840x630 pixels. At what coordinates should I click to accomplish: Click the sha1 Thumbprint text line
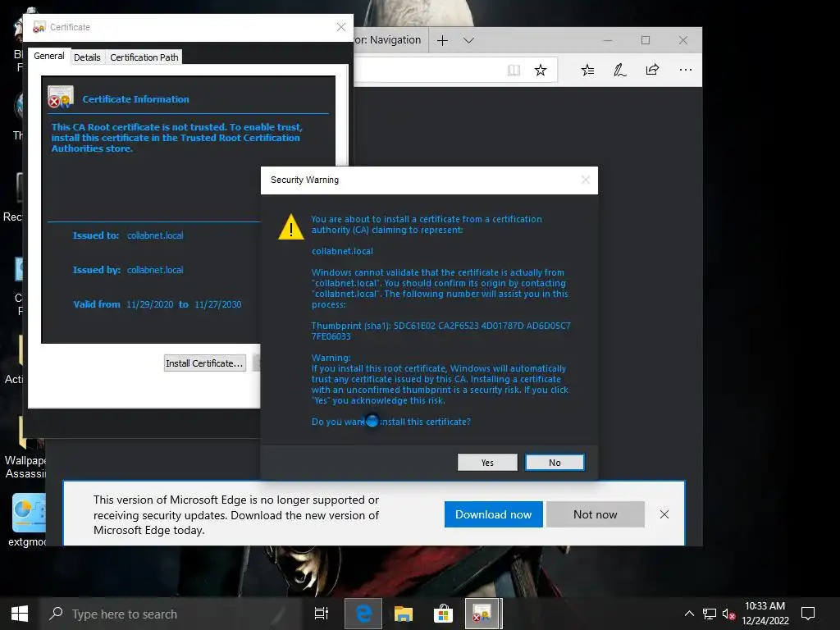pos(441,331)
